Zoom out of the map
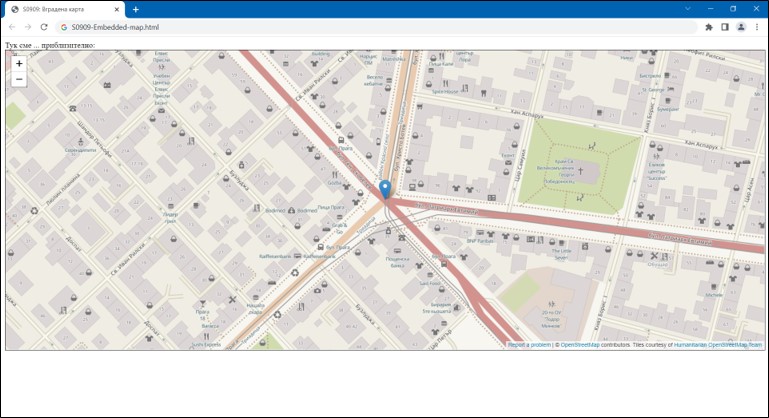769x418 pixels. (x=19, y=79)
